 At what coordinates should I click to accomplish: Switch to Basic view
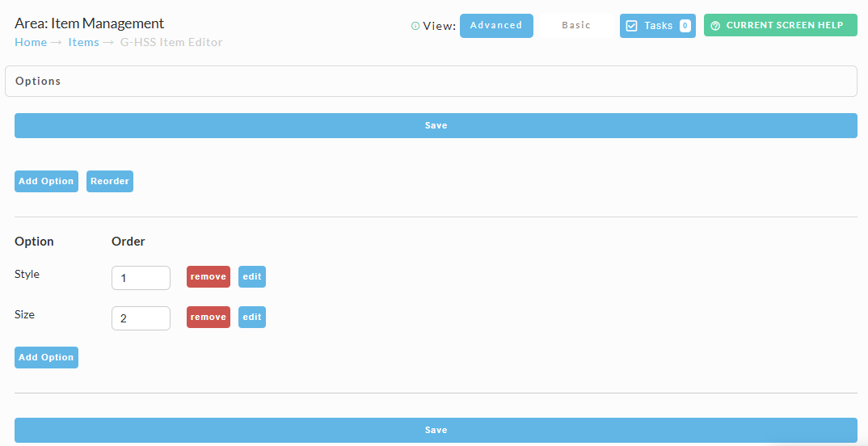click(x=576, y=26)
